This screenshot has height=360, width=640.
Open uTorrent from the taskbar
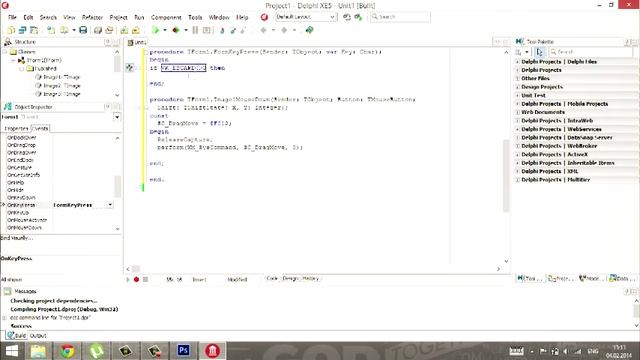(x=96, y=351)
